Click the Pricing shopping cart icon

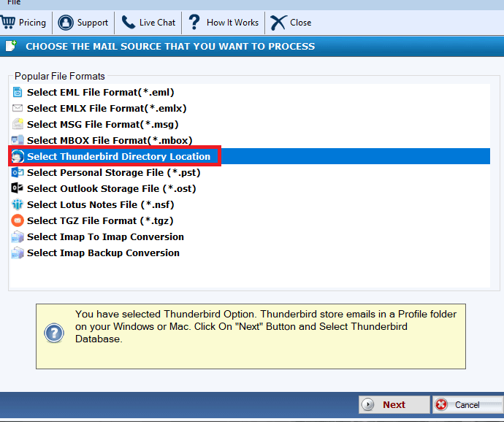tap(8, 23)
